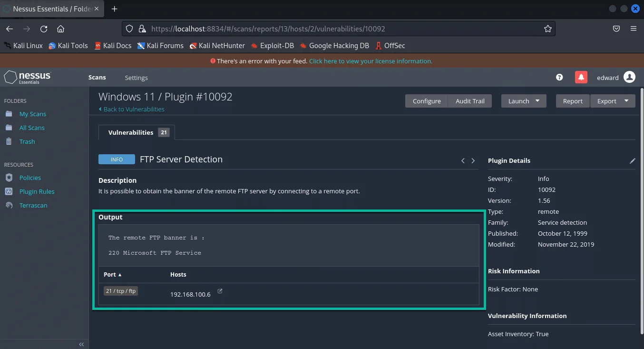Click the view license information link
Viewport: 644px width, 349px height.
(371, 61)
